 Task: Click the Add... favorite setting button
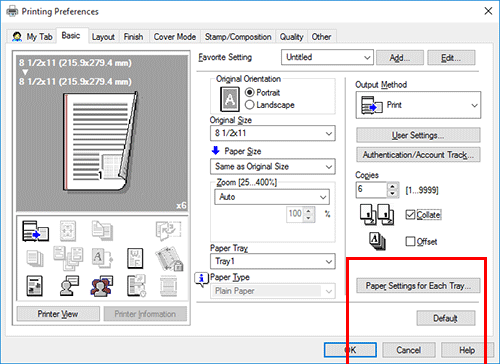(x=400, y=58)
